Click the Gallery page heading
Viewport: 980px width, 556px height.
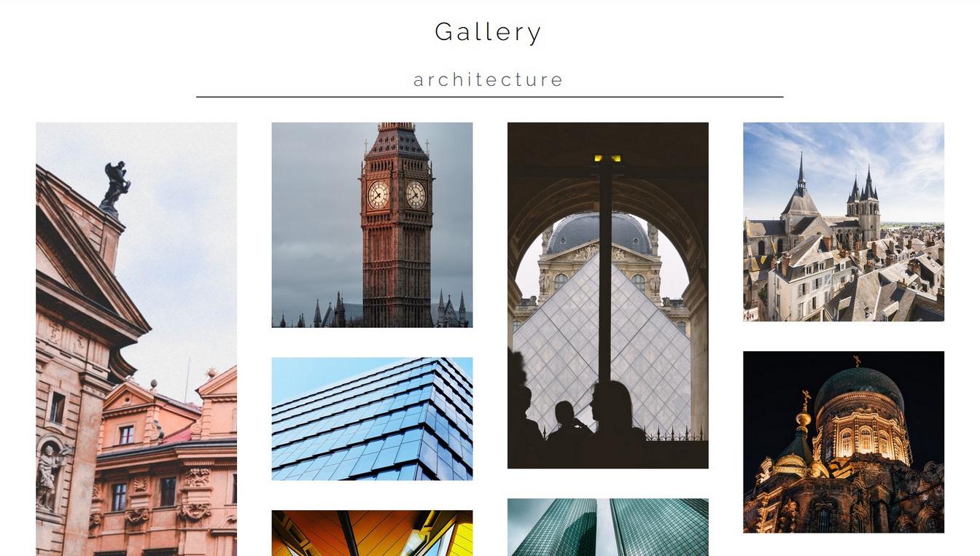pyautogui.click(x=489, y=32)
